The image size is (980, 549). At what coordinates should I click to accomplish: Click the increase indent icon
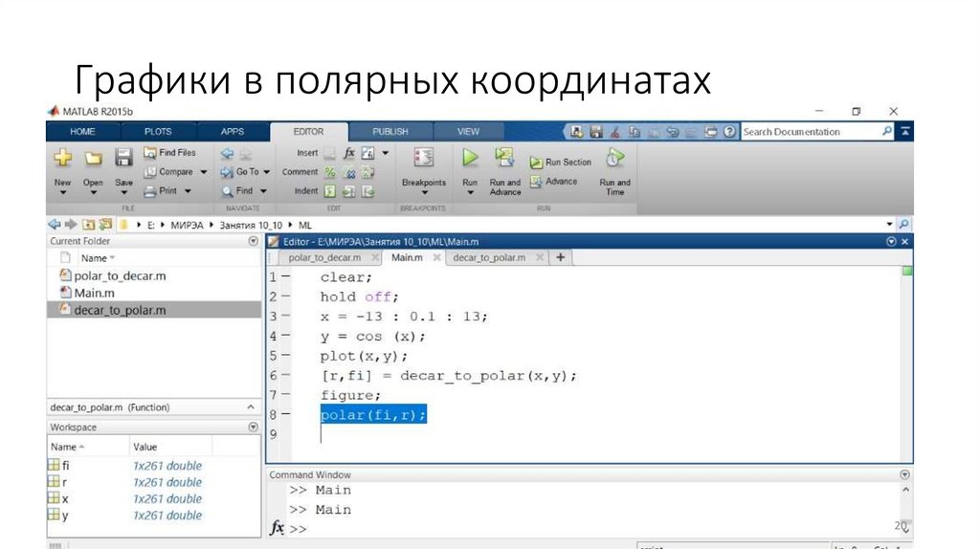click(x=348, y=191)
